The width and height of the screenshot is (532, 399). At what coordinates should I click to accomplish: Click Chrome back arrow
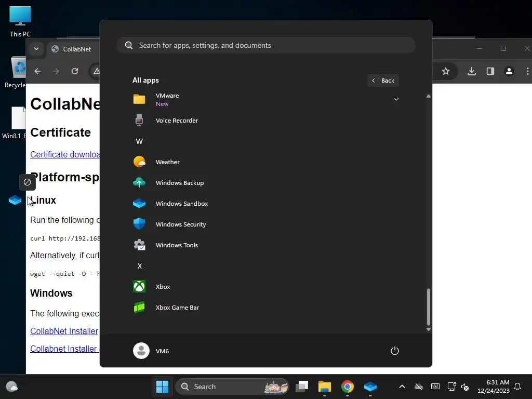click(37, 71)
